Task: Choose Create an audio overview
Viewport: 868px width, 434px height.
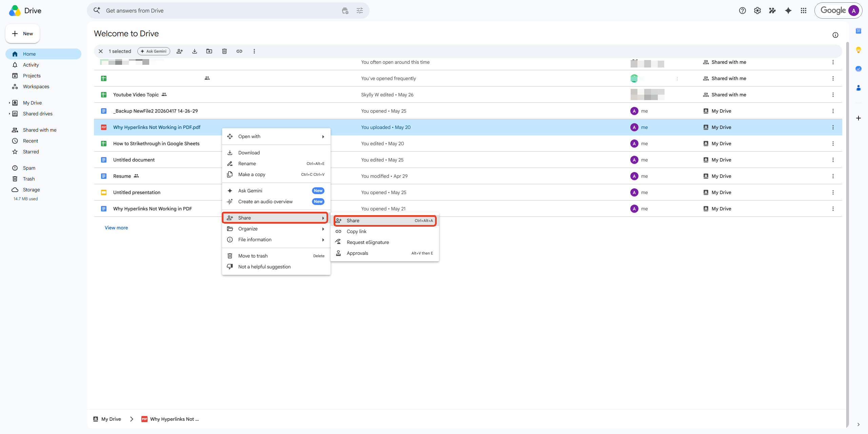Action: (276, 202)
